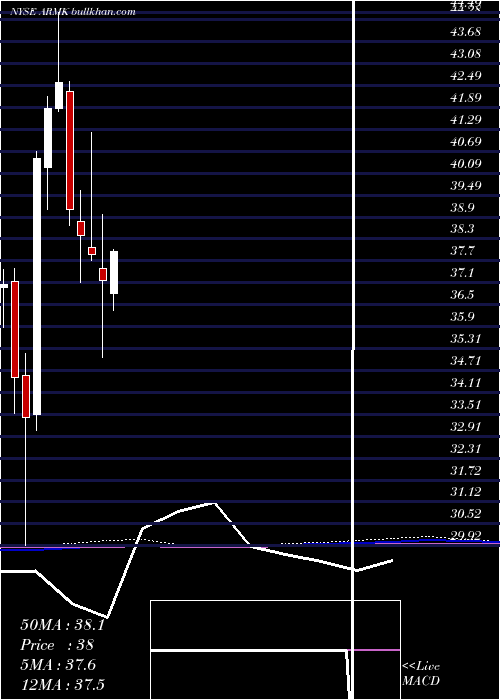Select the last white candlestick near 37.1
Screen dimensions: 500x700
point(114,273)
